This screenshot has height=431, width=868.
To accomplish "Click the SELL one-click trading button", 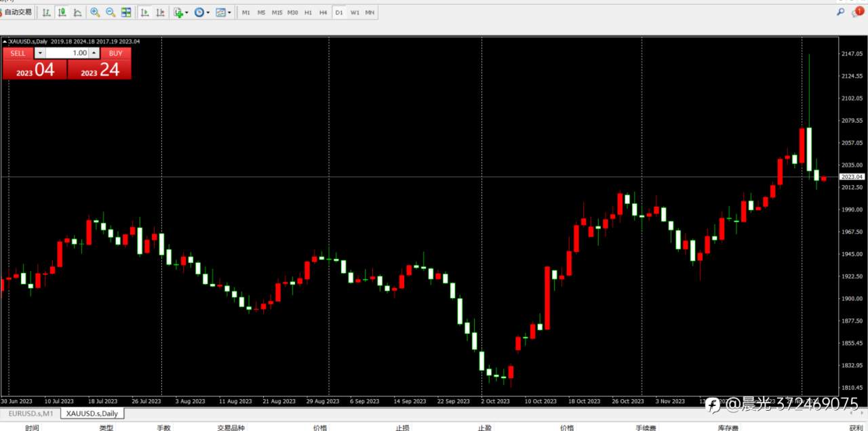I will tap(18, 53).
